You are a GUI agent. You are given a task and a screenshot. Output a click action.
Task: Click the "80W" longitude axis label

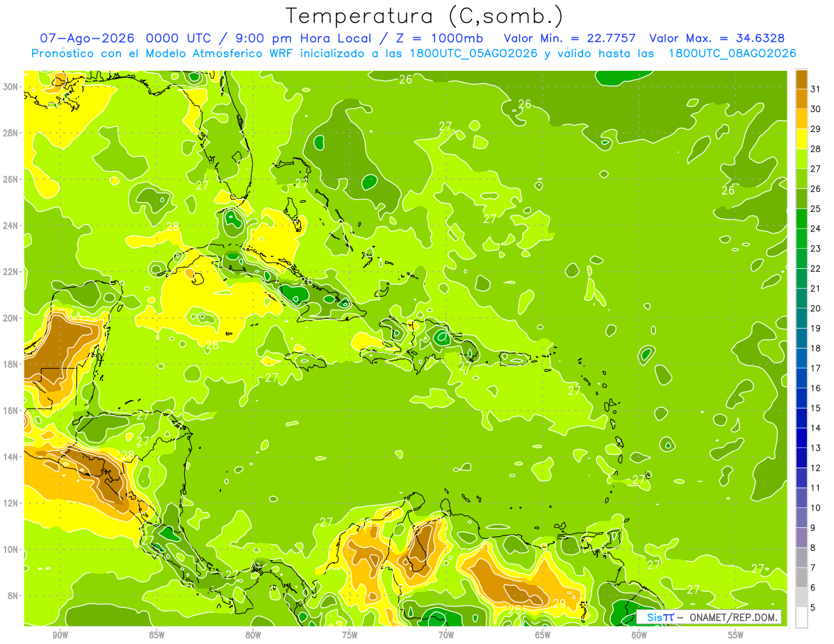pyautogui.click(x=253, y=636)
